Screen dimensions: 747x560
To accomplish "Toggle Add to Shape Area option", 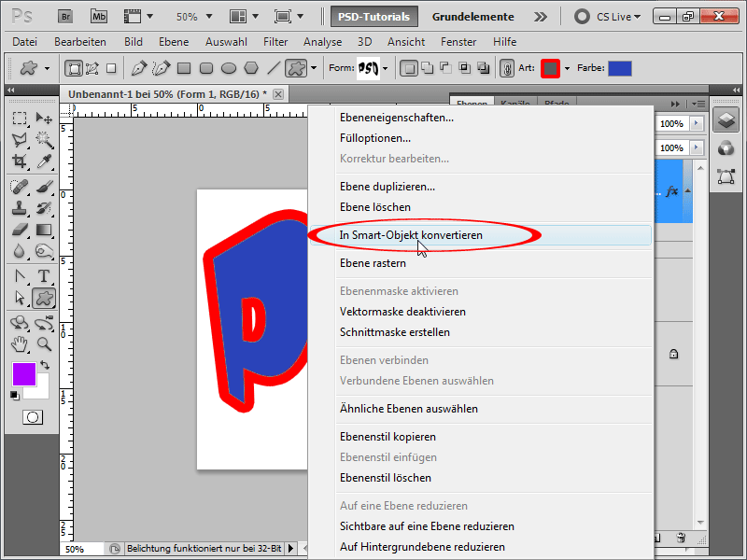I will pos(428,68).
